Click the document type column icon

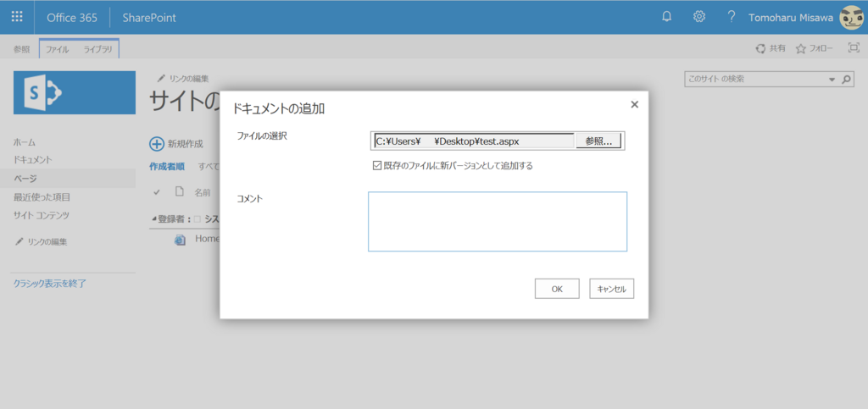pyautogui.click(x=179, y=191)
